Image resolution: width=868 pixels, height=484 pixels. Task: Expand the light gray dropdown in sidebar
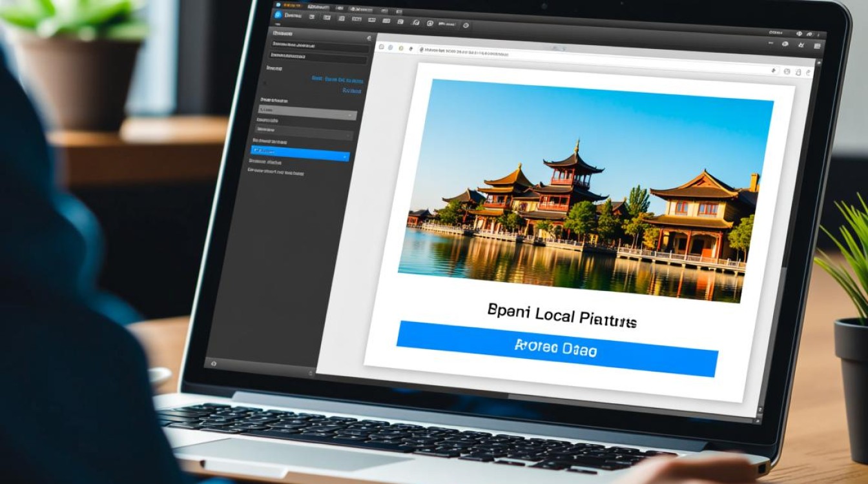click(307, 114)
